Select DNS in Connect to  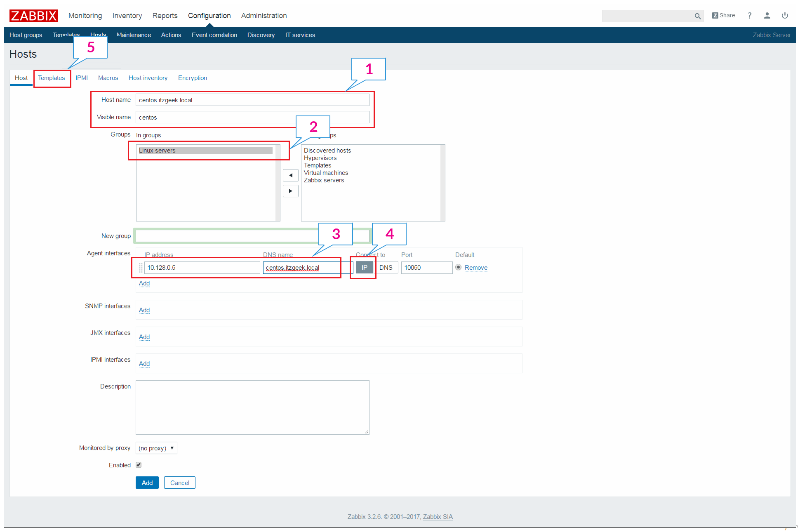pos(386,268)
